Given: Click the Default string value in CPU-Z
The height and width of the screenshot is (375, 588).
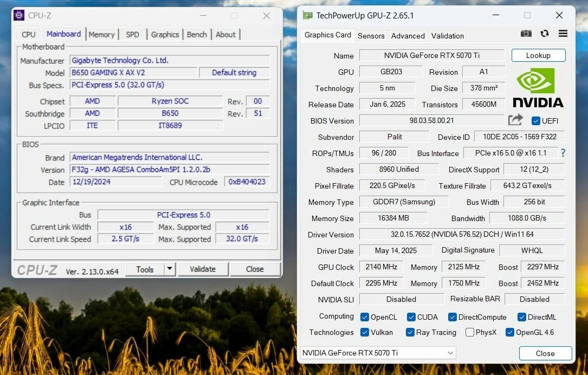Looking at the screenshot, I should [234, 73].
